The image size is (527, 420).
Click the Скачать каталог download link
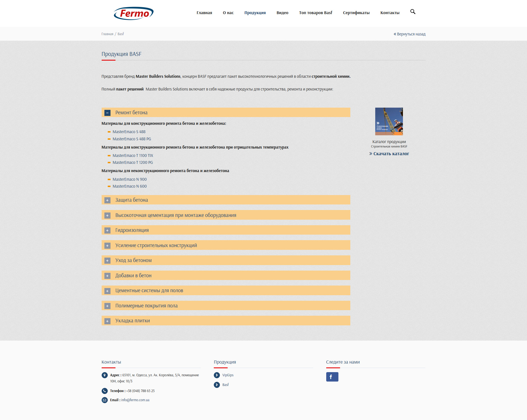click(x=391, y=154)
